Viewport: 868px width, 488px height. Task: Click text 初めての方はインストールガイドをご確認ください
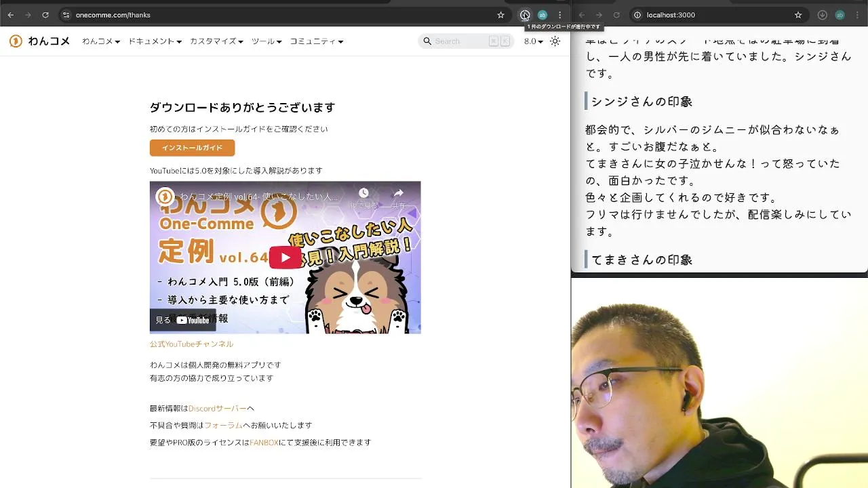(239, 129)
